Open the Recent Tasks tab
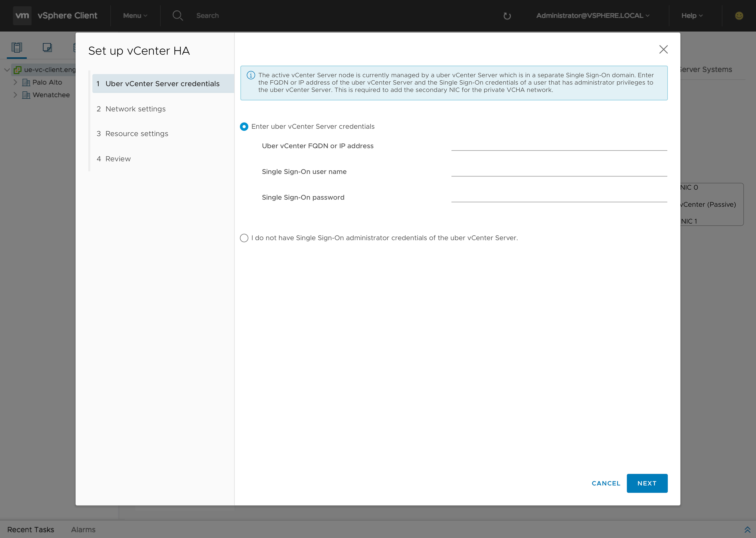 click(x=31, y=530)
